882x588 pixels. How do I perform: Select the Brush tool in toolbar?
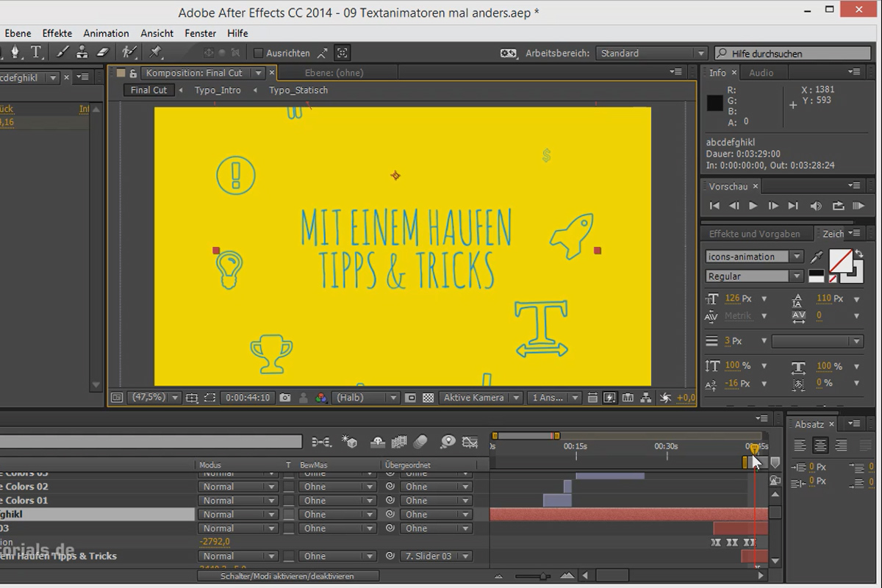(x=62, y=52)
